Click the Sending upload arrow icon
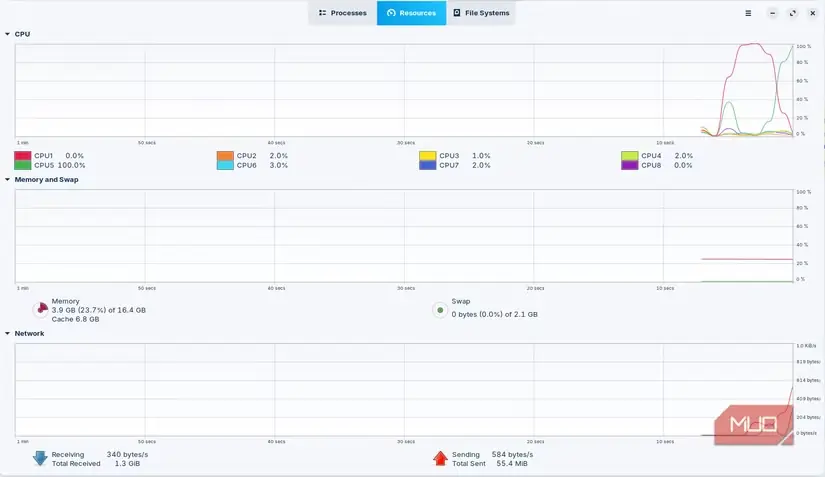Screen dimensions: 825x477 point(440,458)
